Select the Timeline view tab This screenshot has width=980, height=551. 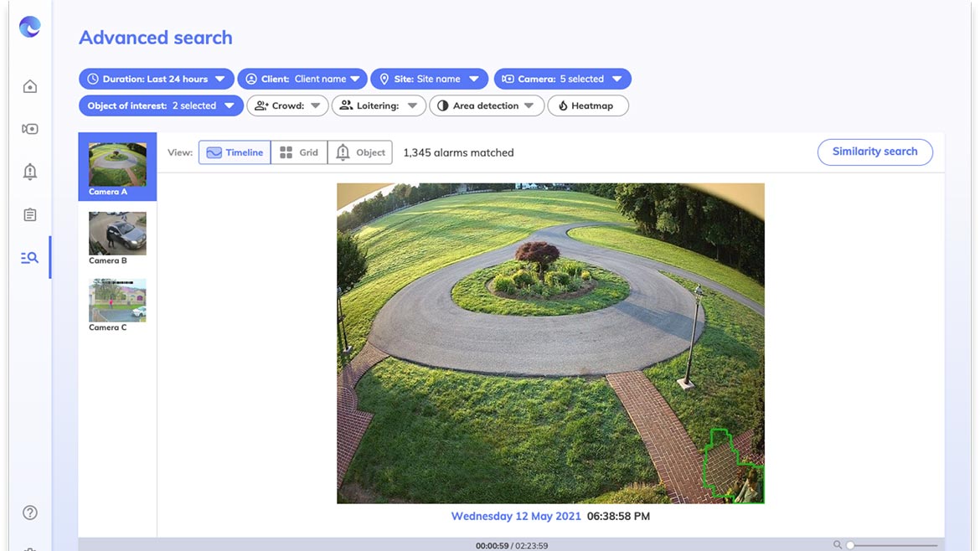coord(235,152)
